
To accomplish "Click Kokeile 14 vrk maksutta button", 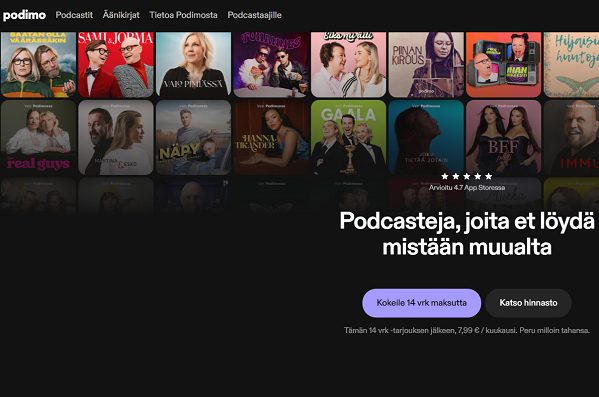I will 421,303.
